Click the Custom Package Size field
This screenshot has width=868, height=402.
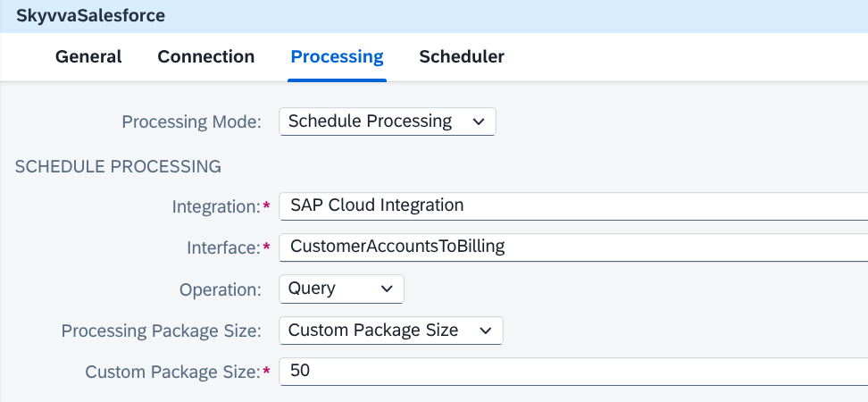[573, 372]
